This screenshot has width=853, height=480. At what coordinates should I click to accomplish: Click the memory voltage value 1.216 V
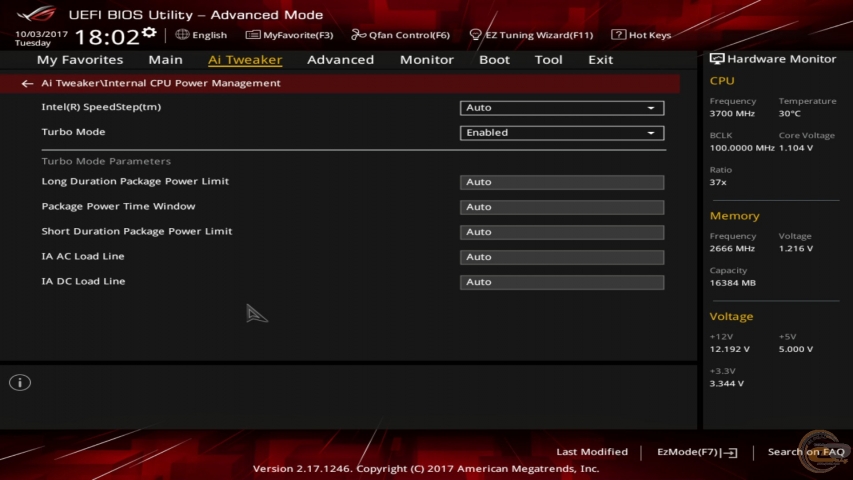[796, 249]
